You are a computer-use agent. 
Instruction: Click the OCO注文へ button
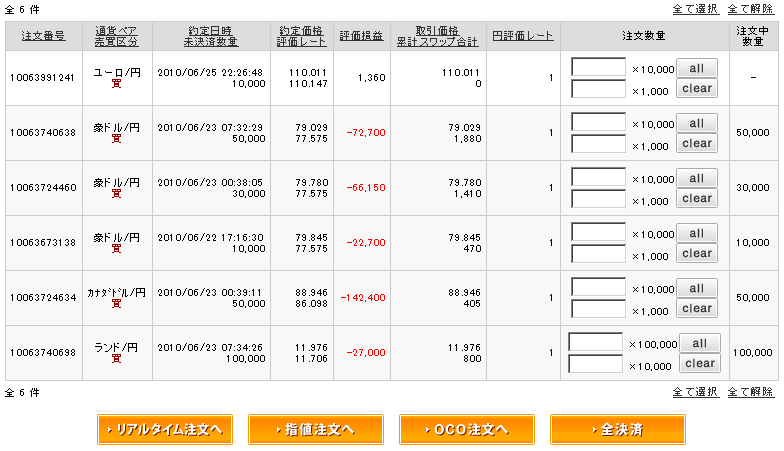pyautogui.click(x=467, y=429)
